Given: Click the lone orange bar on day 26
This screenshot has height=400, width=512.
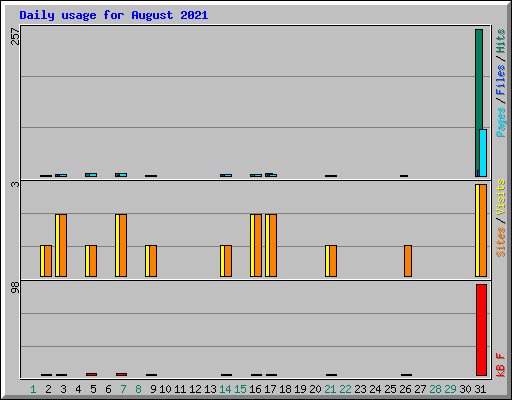Looking at the screenshot, I should pos(408,261).
